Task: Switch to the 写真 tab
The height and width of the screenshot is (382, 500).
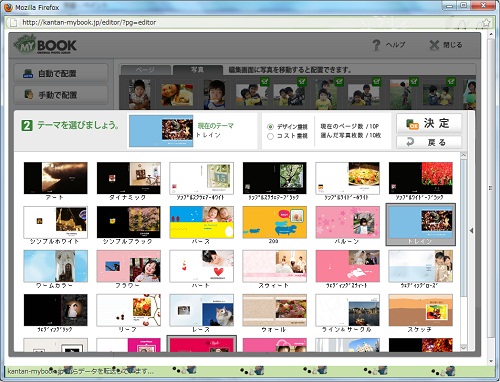Action: coord(197,70)
